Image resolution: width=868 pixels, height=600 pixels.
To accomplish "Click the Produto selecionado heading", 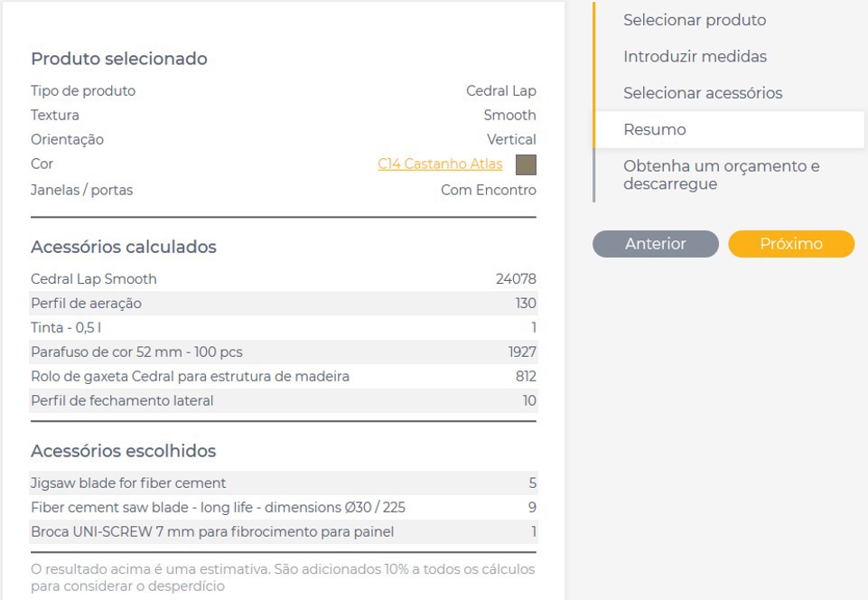I will [119, 59].
